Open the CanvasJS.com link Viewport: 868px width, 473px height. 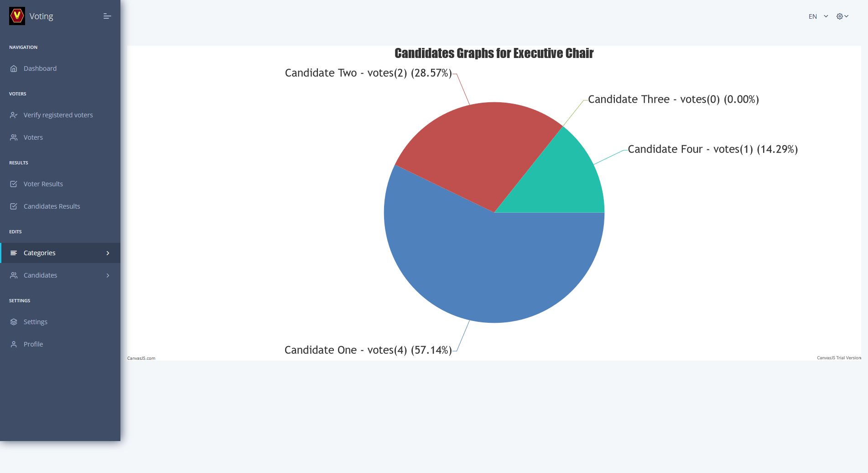pyautogui.click(x=141, y=358)
